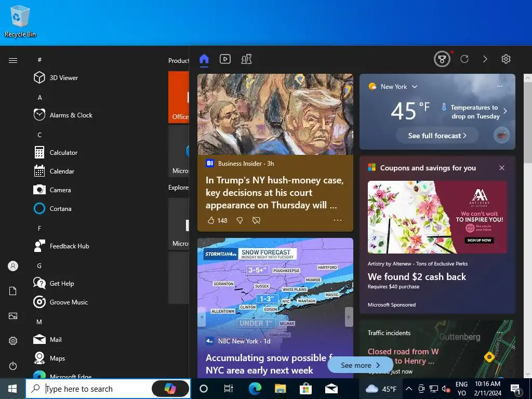
Task: Open Documents from Start sidebar
Action: tap(13, 291)
